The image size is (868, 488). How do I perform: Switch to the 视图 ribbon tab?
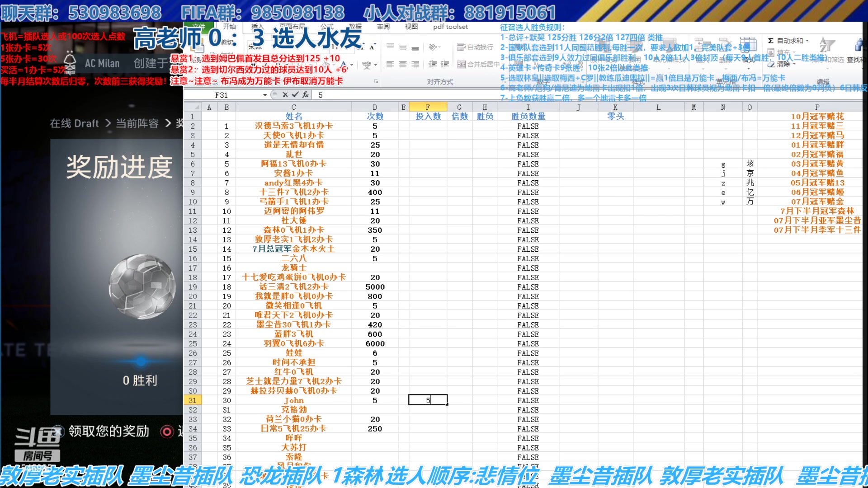pyautogui.click(x=411, y=27)
